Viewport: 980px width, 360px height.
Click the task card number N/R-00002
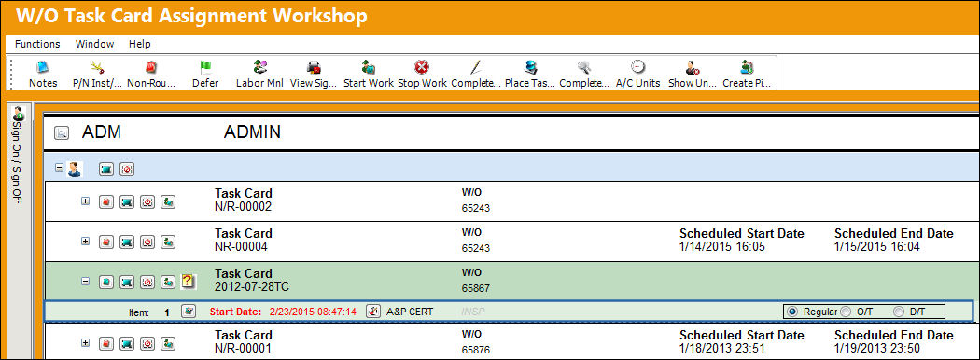point(243,207)
